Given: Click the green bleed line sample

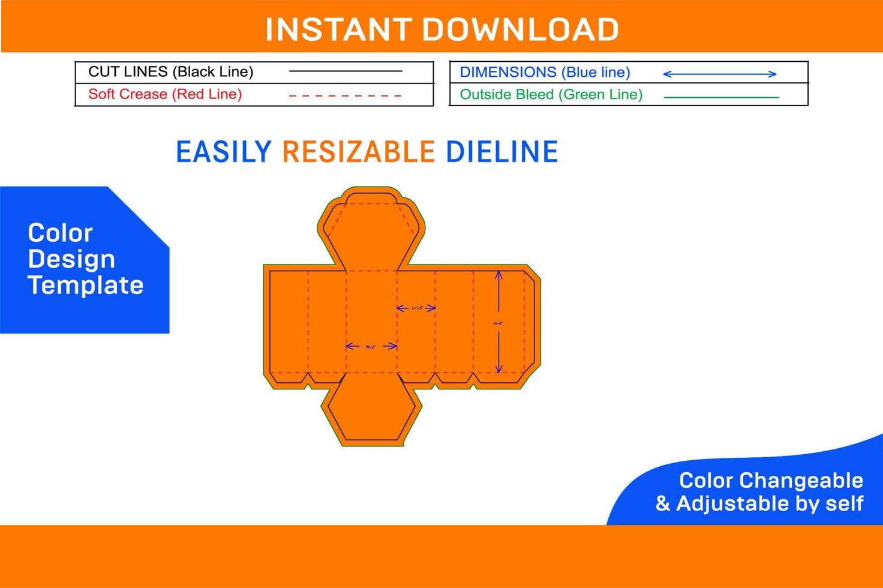Looking at the screenshot, I should pos(722,97).
